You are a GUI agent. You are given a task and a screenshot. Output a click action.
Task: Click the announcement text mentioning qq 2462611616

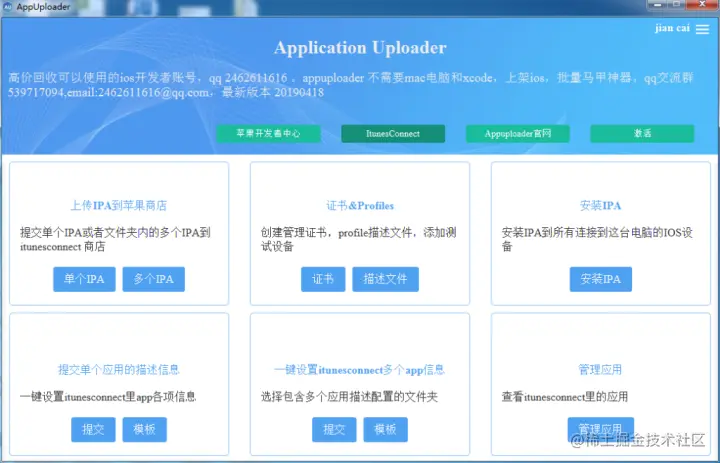[350, 85]
